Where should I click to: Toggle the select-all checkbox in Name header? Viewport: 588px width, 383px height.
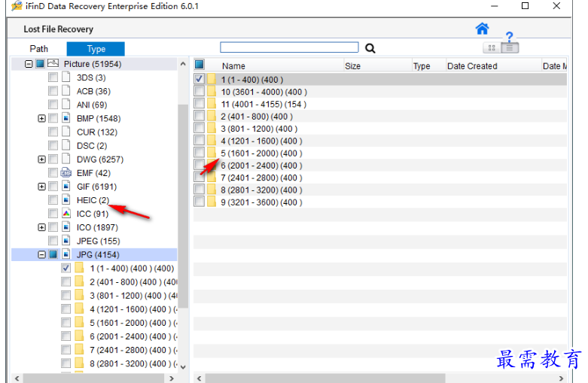(x=199, y=65)
